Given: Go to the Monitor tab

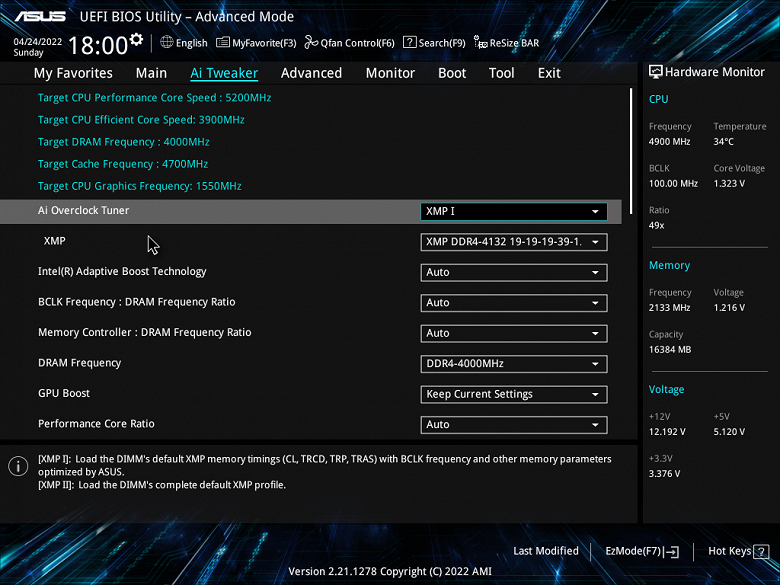Looking at the screenshot, I should pyautogui.click(x=390, y=73).
